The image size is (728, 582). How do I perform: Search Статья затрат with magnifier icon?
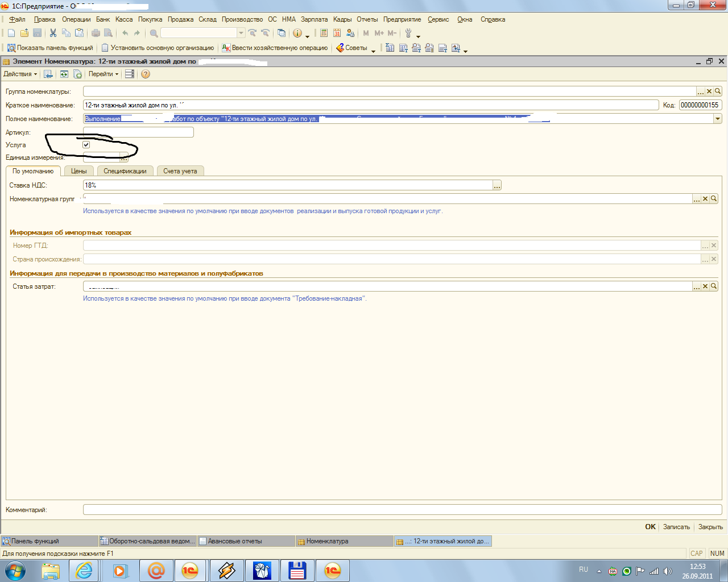point(714,286)
